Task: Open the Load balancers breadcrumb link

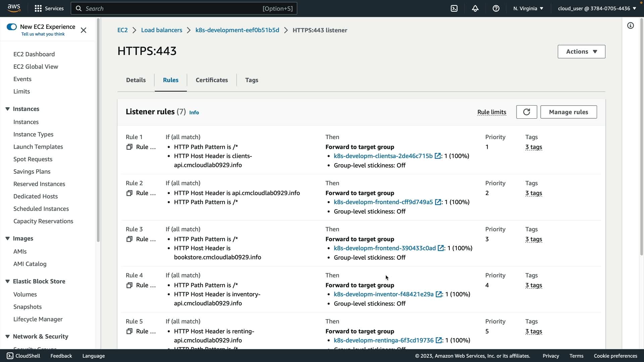Action: (x=161, y=30)
